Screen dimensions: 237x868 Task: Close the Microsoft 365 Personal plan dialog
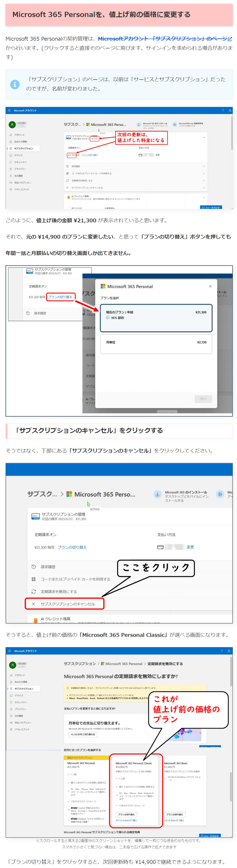(210, 286)
